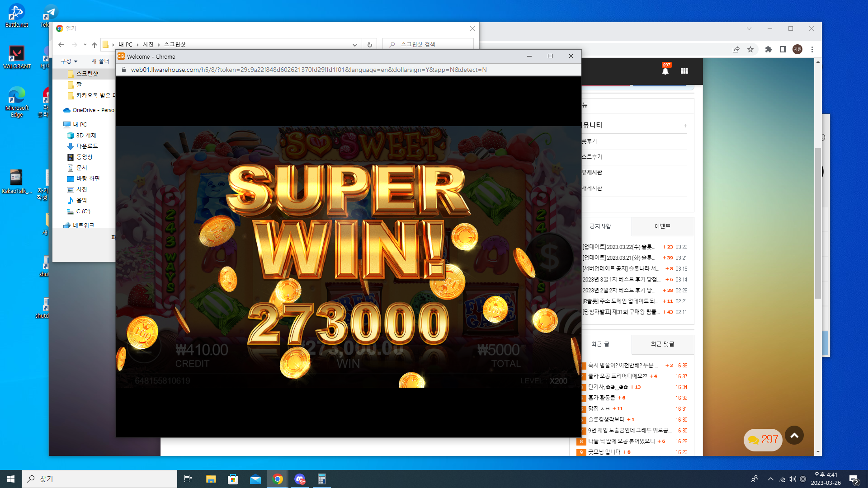Image resolution: width=868 pixels, height=488 pixels.
Task: Click 새 폴더 to create a folder
Action: click(100, 61)
